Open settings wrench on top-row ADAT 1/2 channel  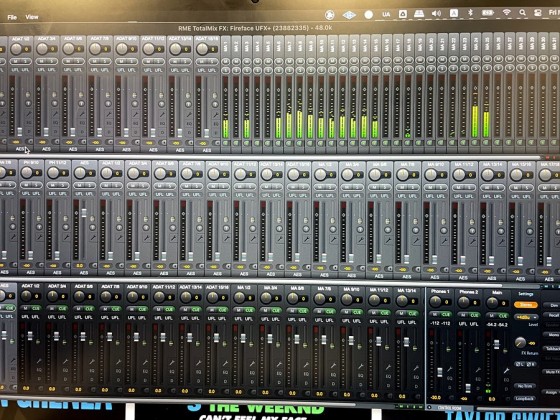tap(28, 114)
